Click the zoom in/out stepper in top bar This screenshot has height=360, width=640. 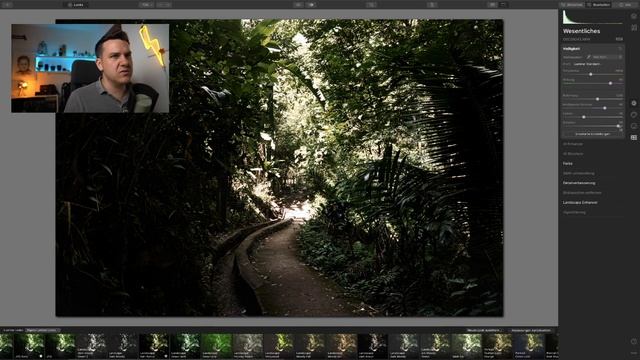[164, 4]
